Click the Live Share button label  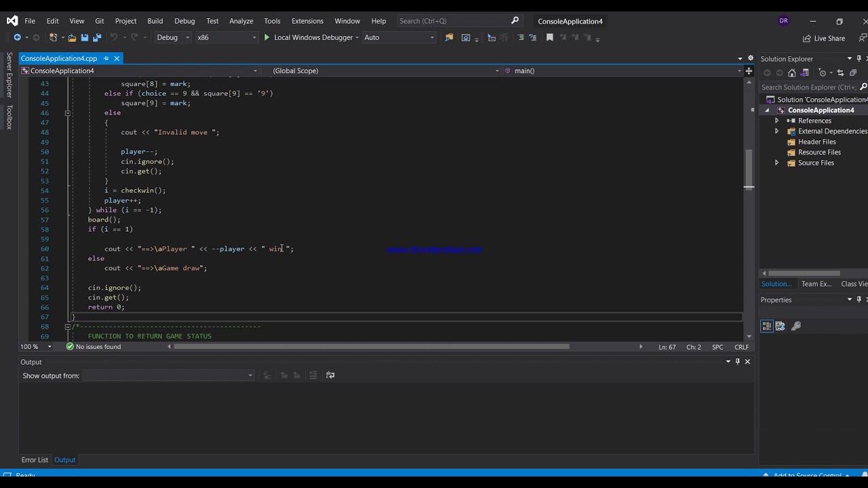click(x=829, y=39)
